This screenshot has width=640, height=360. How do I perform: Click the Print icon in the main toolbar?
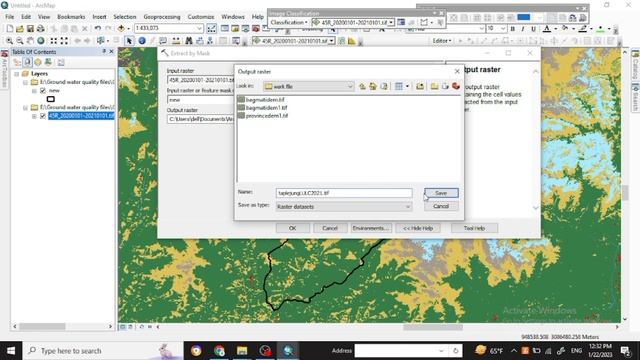point(40,29)
